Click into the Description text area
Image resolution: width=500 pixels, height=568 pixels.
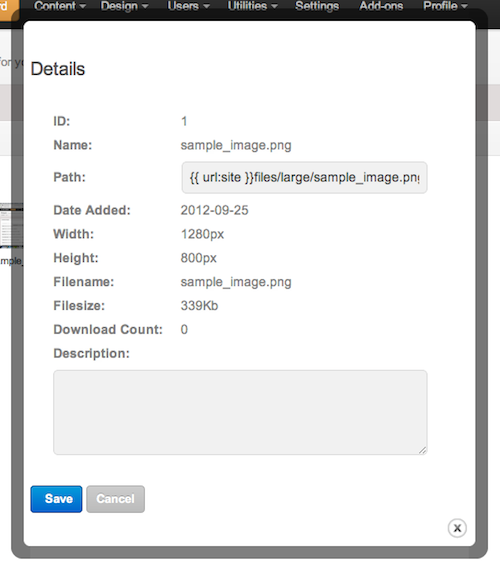pos(240,412)
